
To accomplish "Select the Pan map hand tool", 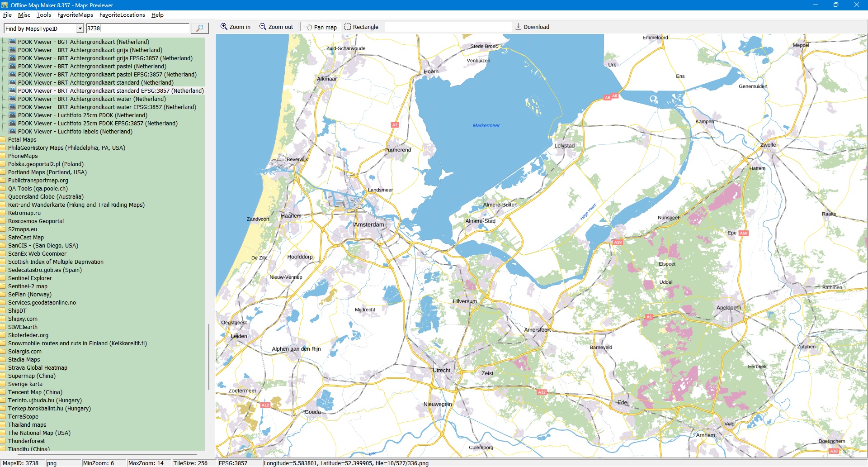I will coord(309,27).
